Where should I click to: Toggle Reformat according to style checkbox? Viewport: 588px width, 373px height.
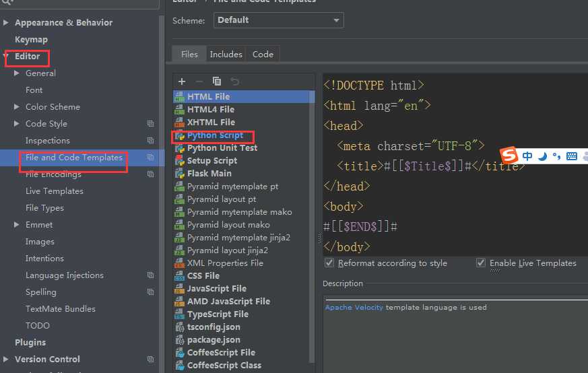[329, 263]
